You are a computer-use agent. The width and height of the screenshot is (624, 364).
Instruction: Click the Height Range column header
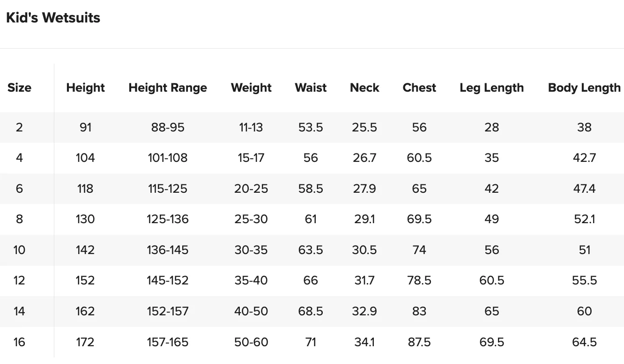[168, 87]
